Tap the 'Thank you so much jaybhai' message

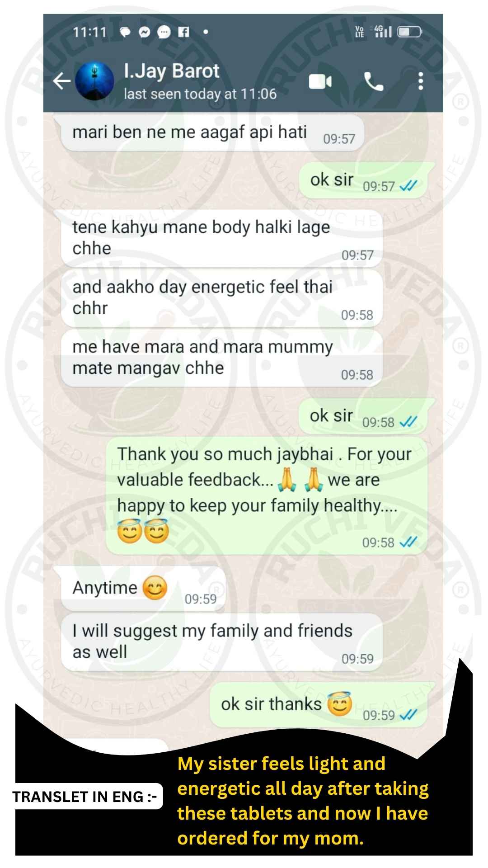(x=266, y=495)
